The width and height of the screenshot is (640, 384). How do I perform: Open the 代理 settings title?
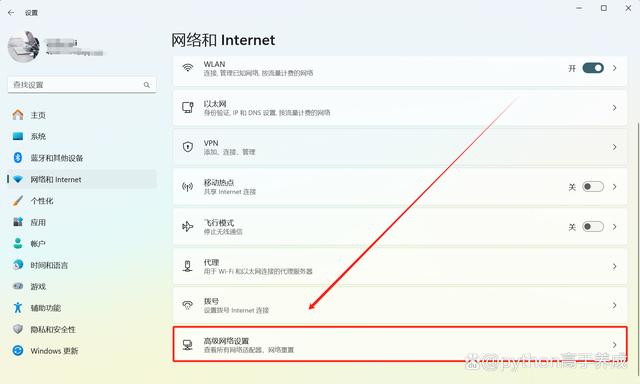tap(211, 262)
